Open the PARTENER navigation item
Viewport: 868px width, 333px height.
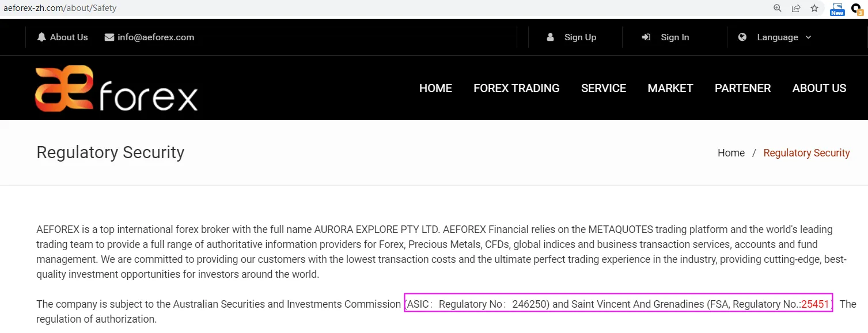[742, 88]
